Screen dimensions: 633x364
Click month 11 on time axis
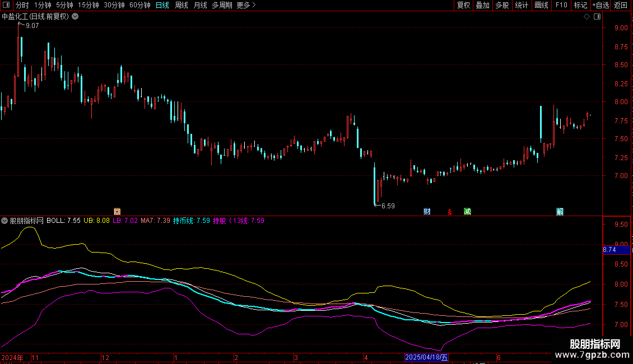pyautogui.click(x=35, y=357)
